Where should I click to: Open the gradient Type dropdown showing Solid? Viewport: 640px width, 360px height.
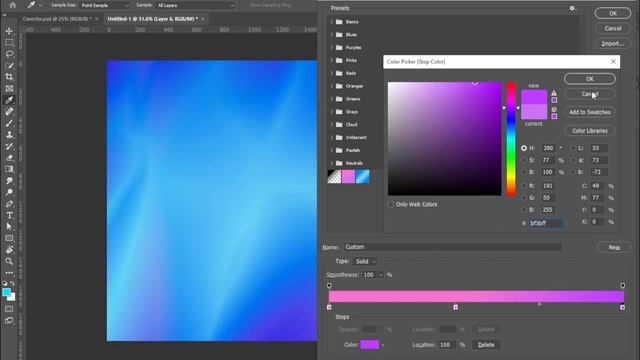(x=365, y=261)
